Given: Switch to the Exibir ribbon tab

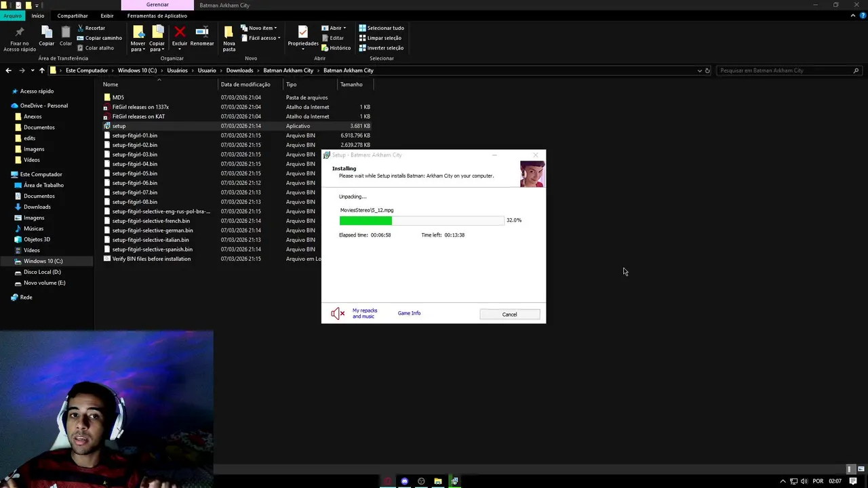Looking at the screenshot, I should 107,16.
